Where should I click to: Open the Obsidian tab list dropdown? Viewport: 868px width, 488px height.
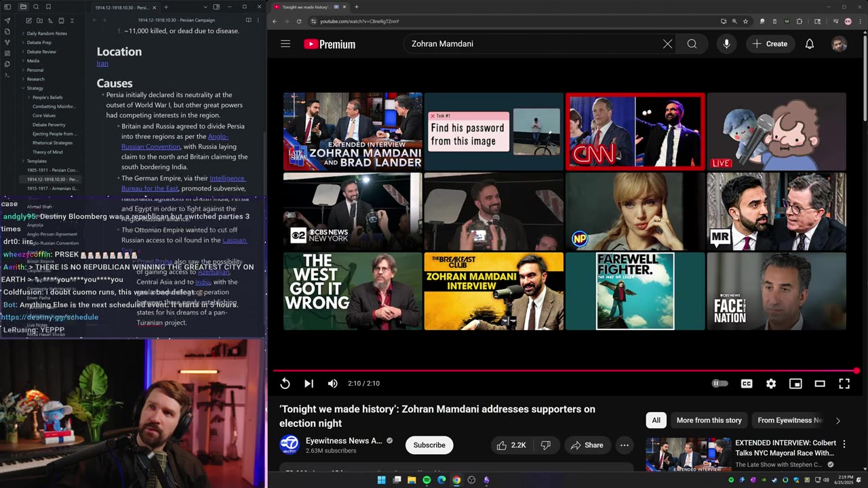[x=204, y=7]
